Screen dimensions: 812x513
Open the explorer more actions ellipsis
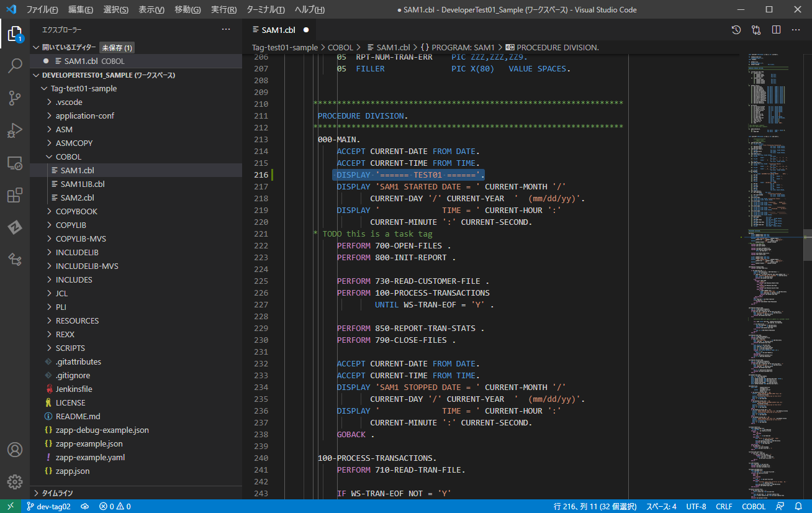tap(226, 29)
